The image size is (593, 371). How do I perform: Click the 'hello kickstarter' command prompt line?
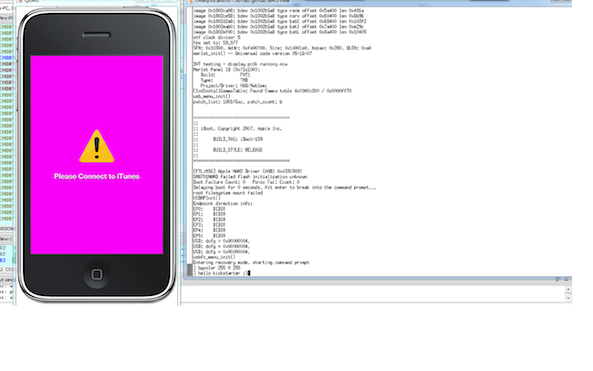(222, 273)
